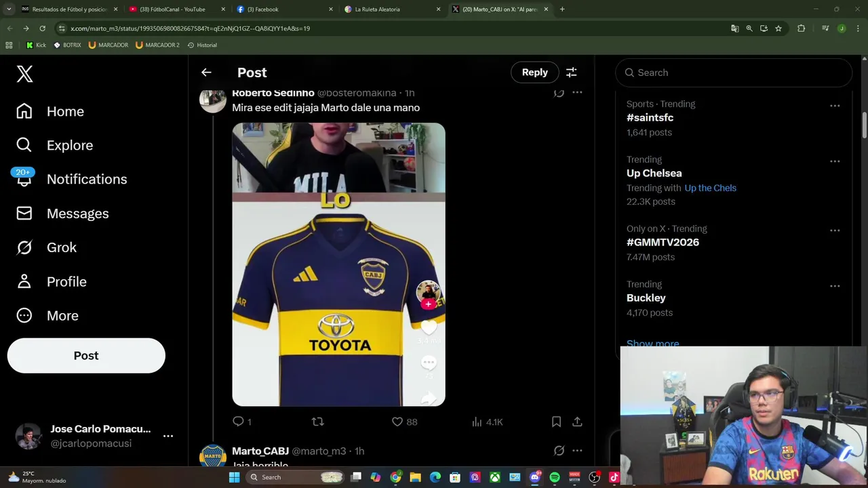Open the Boca jersey video thumbnail
The height and width of the screenshot is (488, 868).
coord(338,264)
